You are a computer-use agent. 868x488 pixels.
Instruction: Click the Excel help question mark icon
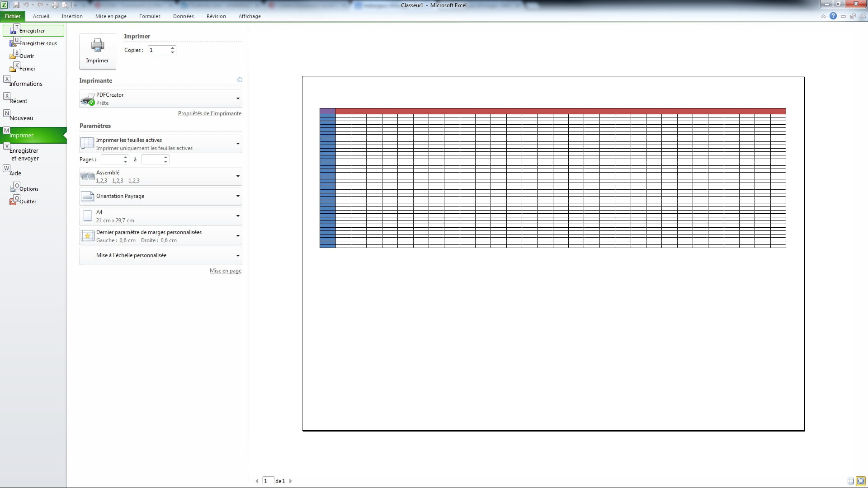point(833,16)
